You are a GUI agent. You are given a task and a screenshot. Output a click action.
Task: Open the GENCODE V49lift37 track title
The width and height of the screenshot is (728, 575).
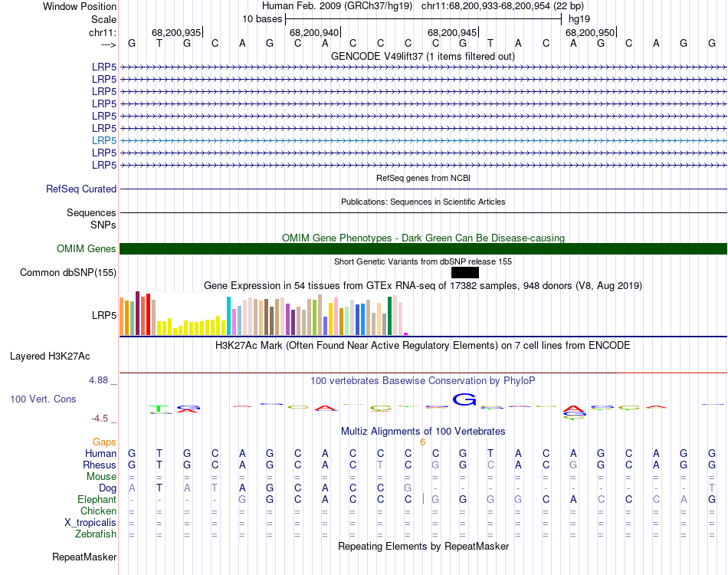point(423,56)
